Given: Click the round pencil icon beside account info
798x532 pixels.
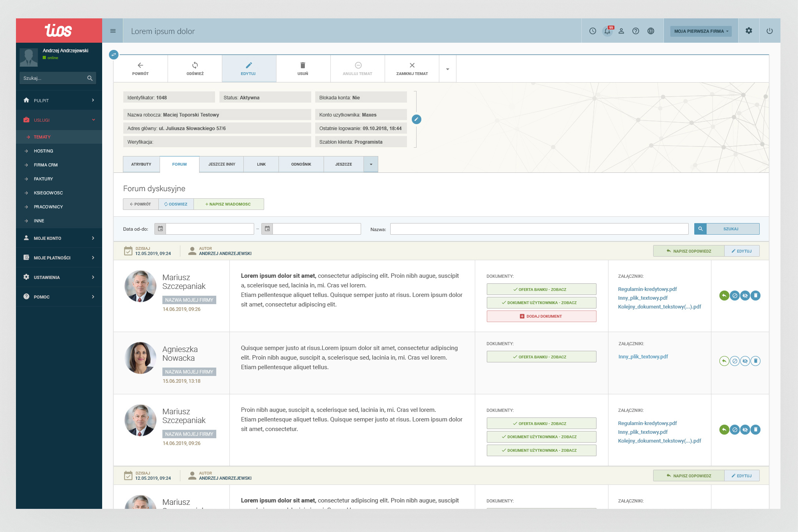Looking at the screenshot, I should (416, 119).
